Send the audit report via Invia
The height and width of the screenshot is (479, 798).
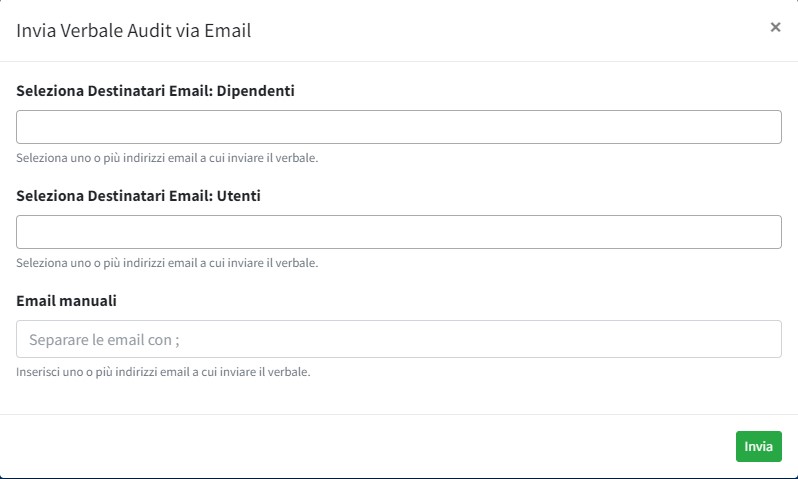pyautogui.click(x=758, y=446)
